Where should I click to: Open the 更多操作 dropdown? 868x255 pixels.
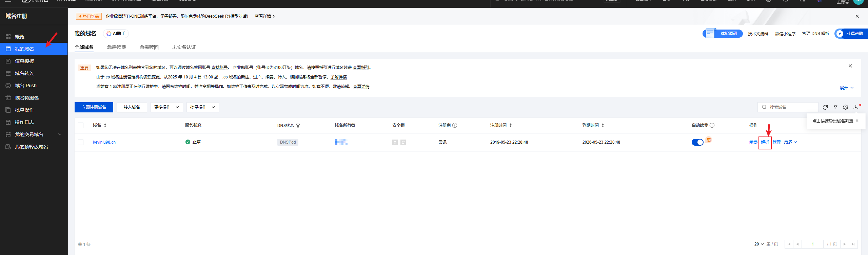167,107
